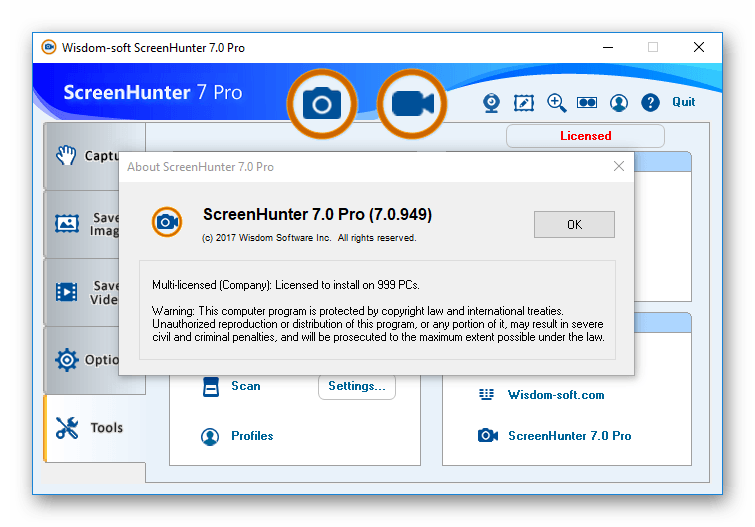Close the About ScreenHunter dialog
Viewport: 755px width, 527px height.
[619, 166]
